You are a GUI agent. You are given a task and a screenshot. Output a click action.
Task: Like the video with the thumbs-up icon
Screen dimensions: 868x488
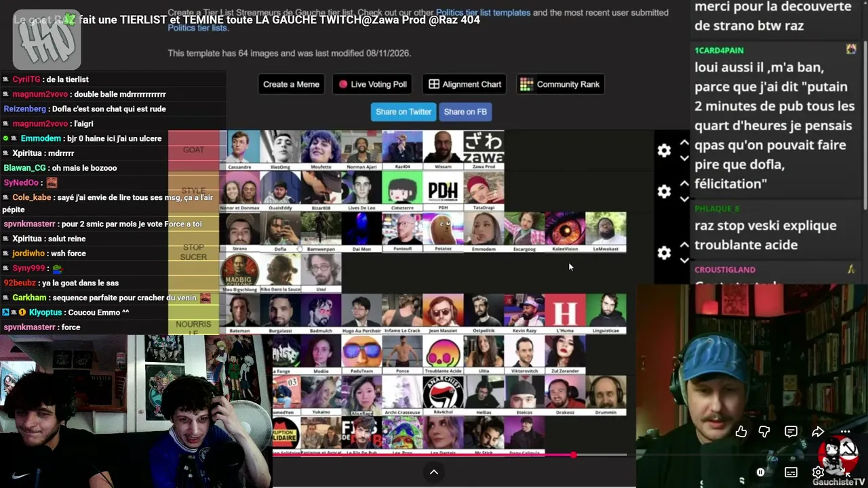coord(741,432)
